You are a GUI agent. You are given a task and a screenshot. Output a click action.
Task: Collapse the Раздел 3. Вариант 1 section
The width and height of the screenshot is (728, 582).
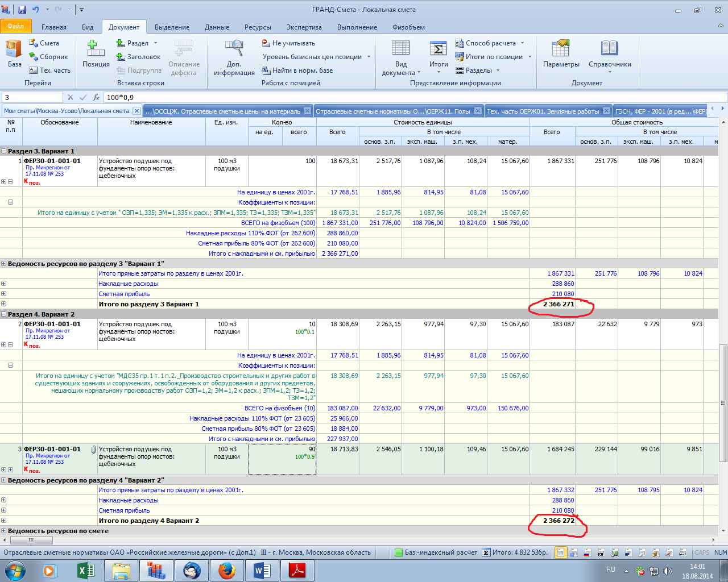(x=4, y=151)
